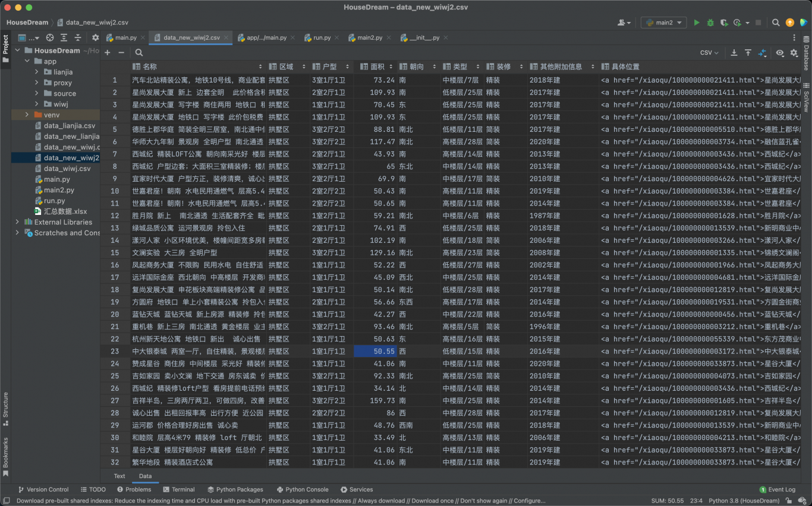Screen dimensions: 812x506
Task: Click the table search magnifier icon
Action: tap(139, 52)
